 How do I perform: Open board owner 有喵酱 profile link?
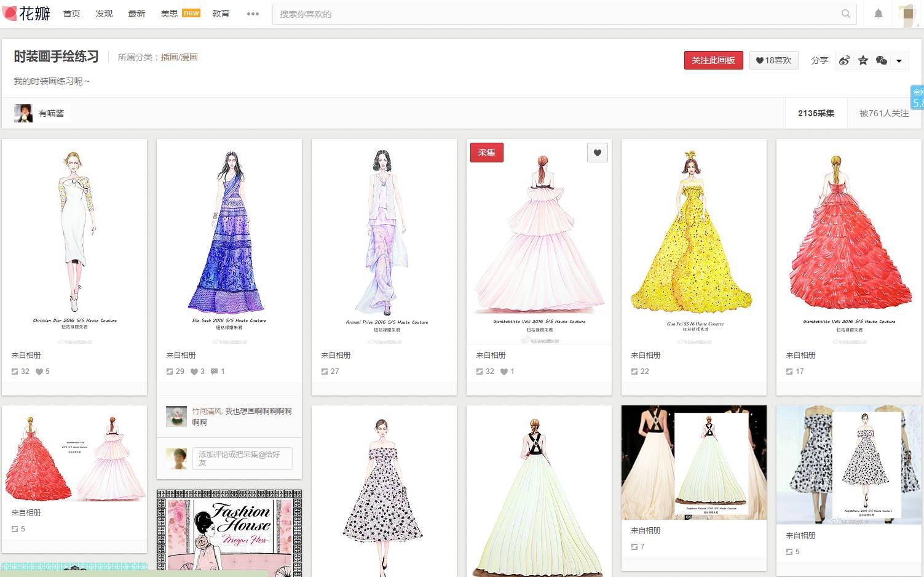point(52,113)
